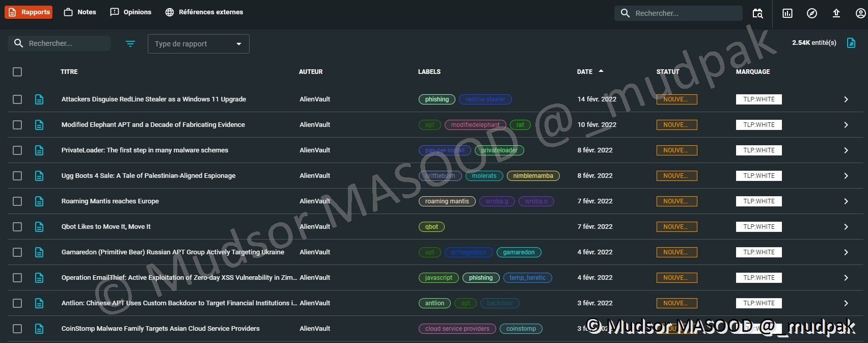
Task: Click the compass explore icon
Action: pos(811,13)
